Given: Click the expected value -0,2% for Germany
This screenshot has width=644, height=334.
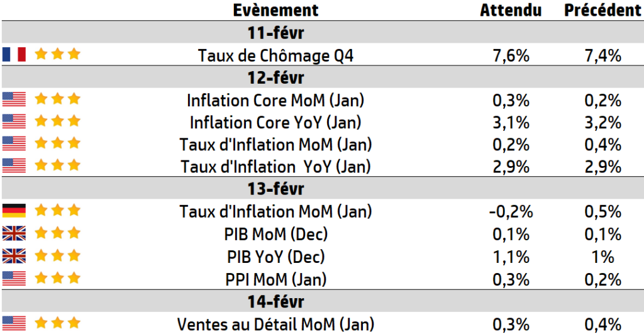Looking at the screenshot, I should pyautogui.click(x=511, y=212).
